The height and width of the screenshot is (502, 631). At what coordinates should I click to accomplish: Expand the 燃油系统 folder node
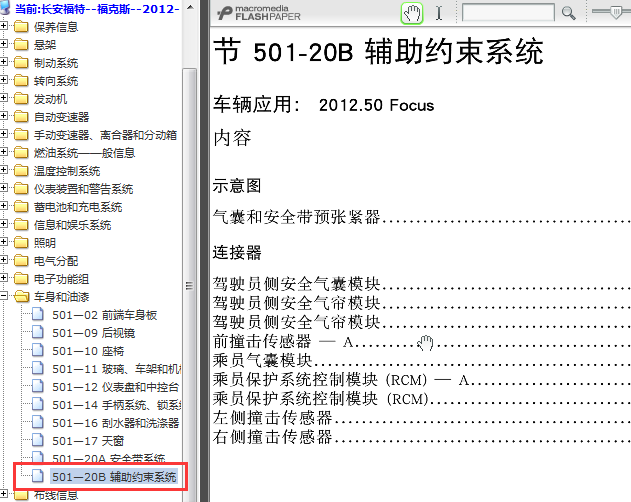pos(4,152)
